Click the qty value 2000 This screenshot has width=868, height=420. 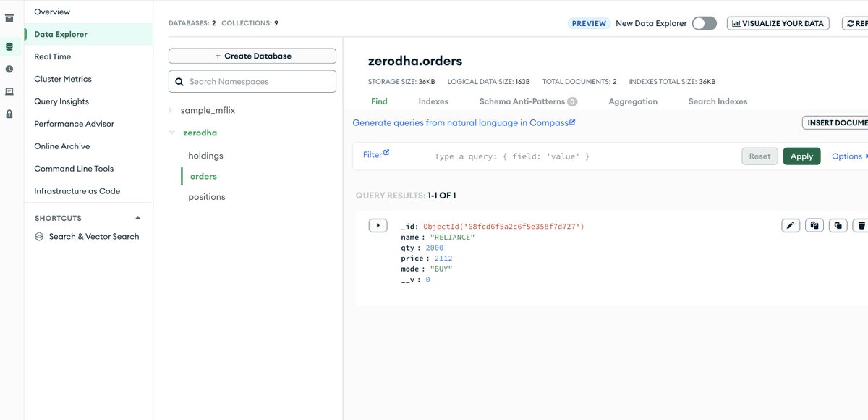(435, 248)
